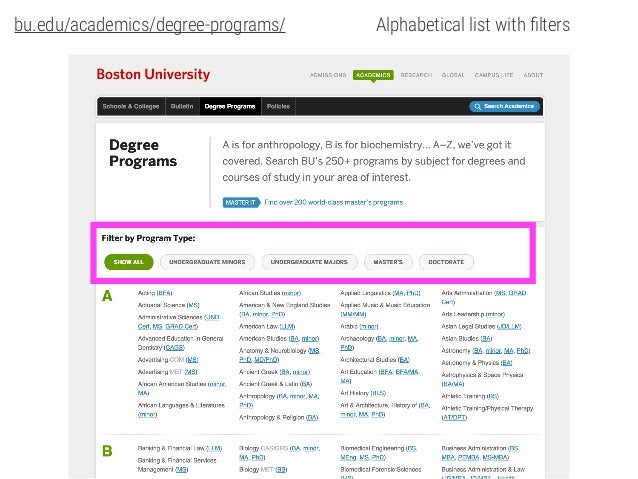Screen dimensions: 638x479
Task: Open the Astrophysics & Space Physics BA/MA link
Action: 453,384
